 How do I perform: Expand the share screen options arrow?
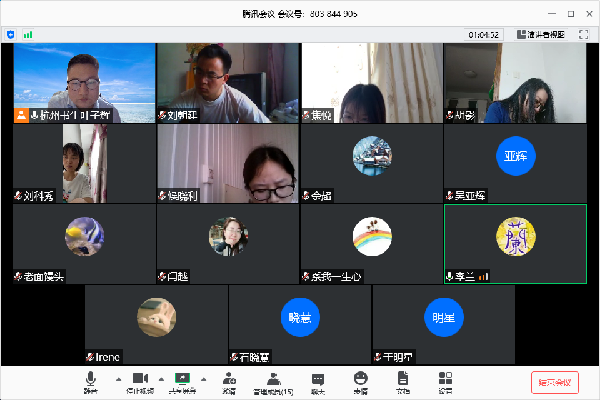pos(205,379)
